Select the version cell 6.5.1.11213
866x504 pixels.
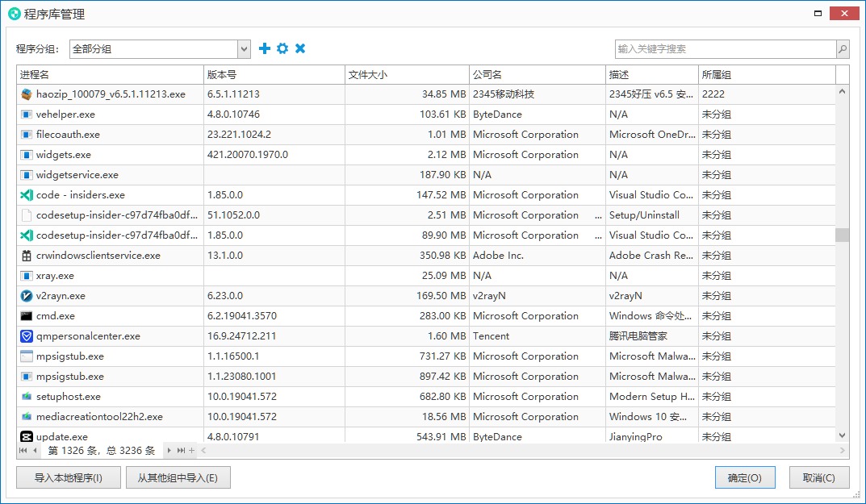click(x=274, y=94)
